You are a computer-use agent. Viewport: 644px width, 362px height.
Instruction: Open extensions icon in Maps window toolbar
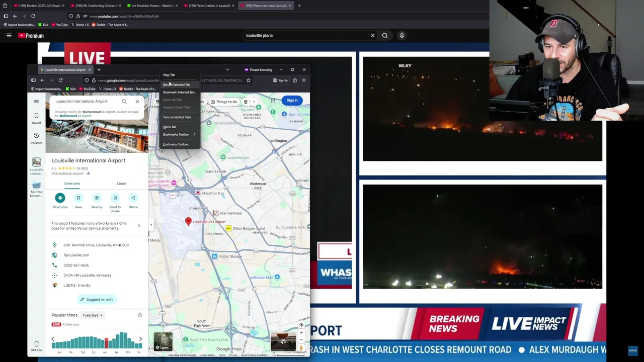pyautogui.click(x=295, y=80)
